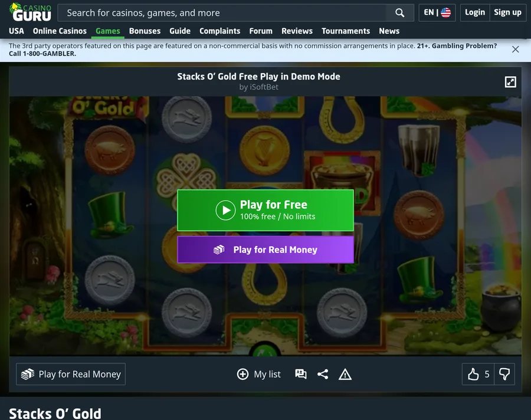The height and width of the screenshot is (420, 531).
Task: Dismiss the gambling disclaimer banner
Action: coord(516,50)
